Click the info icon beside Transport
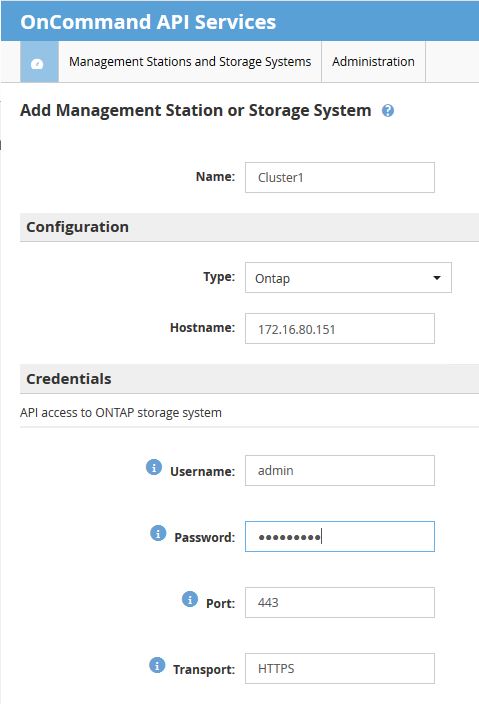Viewport: 479px width, 704px height. [157, 665]
